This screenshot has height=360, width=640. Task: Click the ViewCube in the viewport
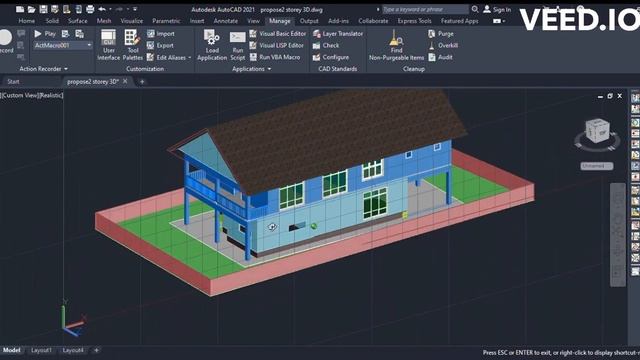(x=598, y=131)
